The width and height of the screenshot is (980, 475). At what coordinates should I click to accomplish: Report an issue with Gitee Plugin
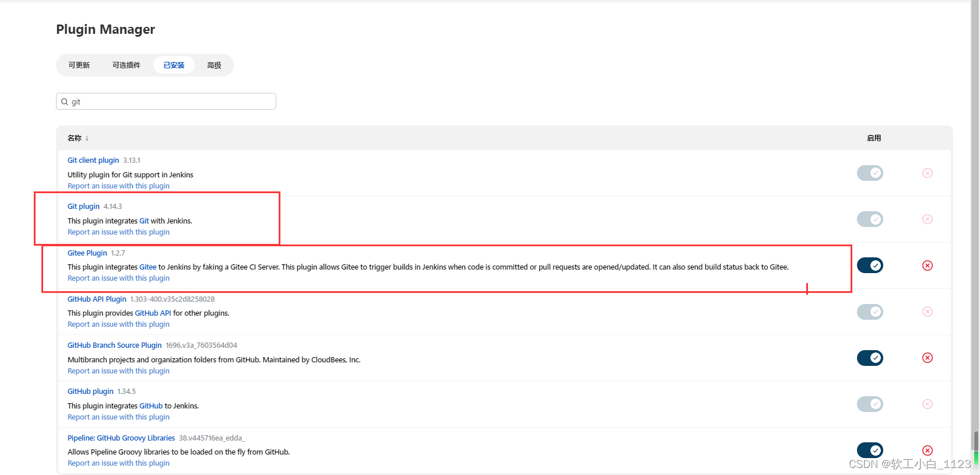point(118,278)
